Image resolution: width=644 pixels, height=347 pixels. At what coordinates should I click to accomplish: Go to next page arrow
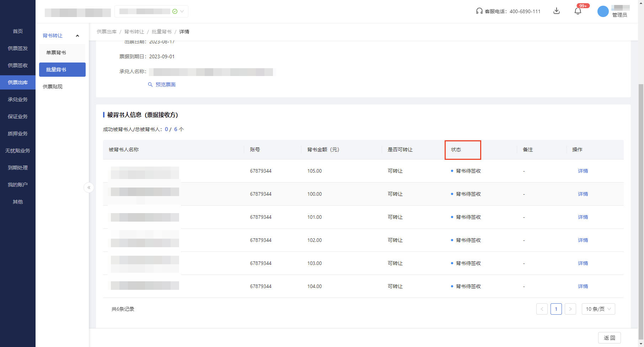tap(570, 309)
